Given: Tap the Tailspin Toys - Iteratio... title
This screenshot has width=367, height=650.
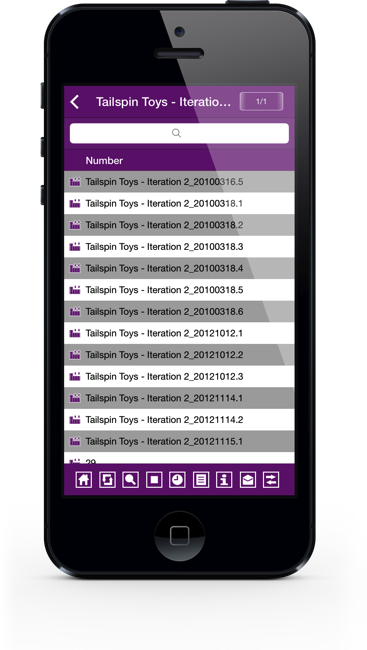Looking at the screenshot, I should coord(163,102).
